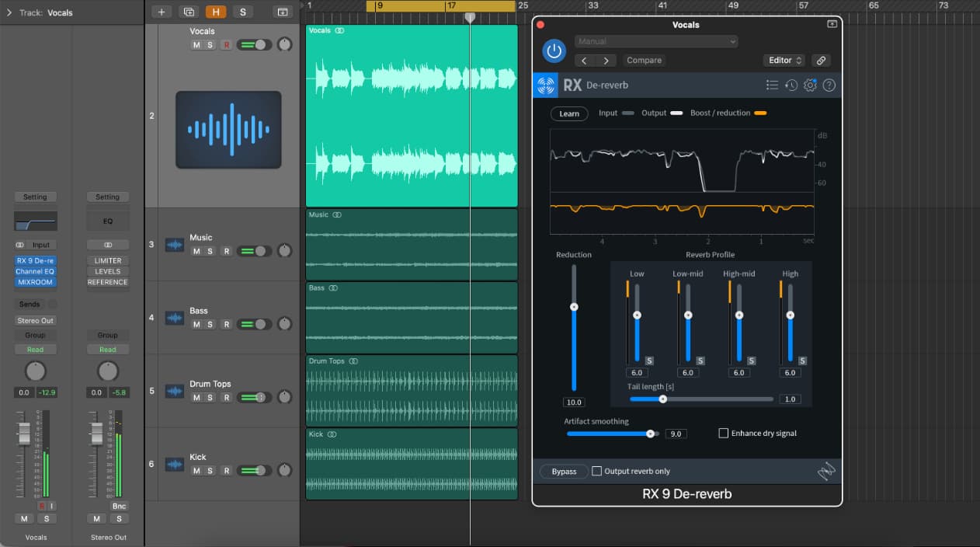Click the Bypass button

pyautogui.click(x=564, y=472)
